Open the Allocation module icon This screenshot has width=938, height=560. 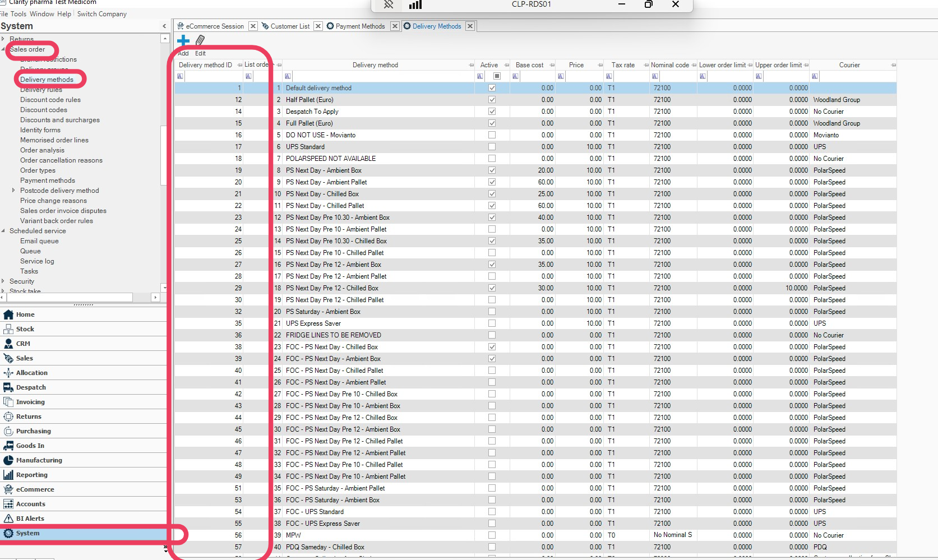click(x=8, y=373)
